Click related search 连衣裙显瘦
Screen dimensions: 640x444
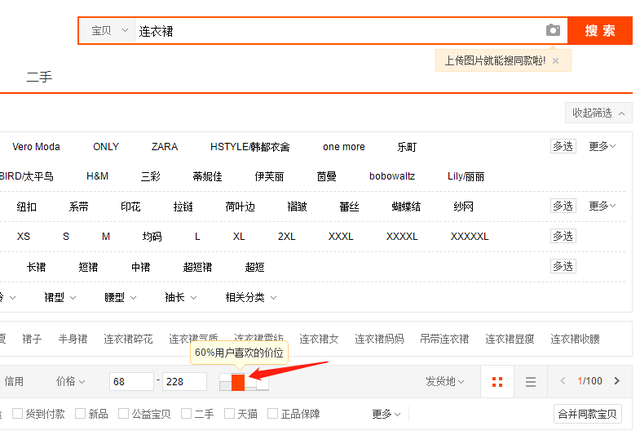509,339
